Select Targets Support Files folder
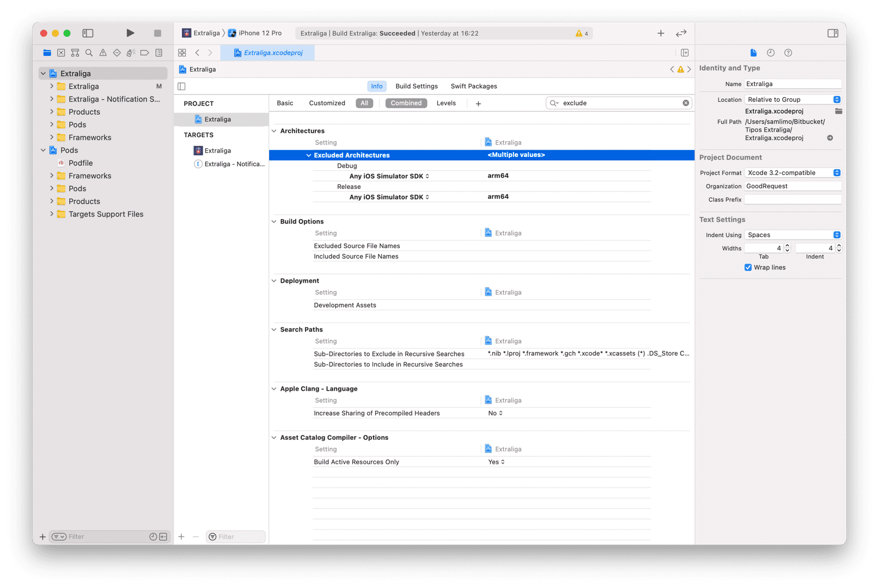This screenshot has width=879, height=588. [x=105, y=214]
